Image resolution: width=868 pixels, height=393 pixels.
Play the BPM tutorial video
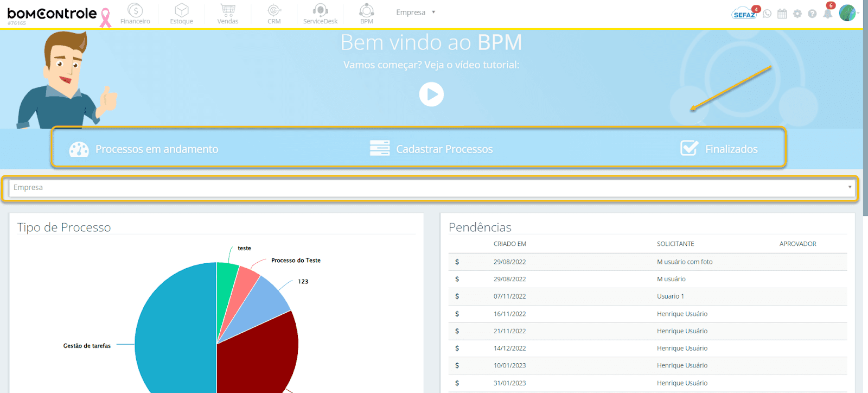[431, 94]
